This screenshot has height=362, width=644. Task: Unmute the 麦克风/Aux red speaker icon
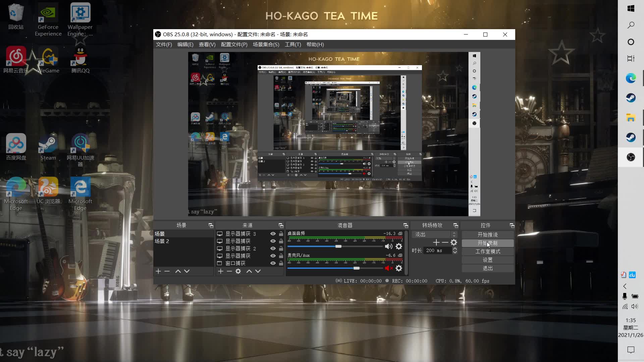388,268
